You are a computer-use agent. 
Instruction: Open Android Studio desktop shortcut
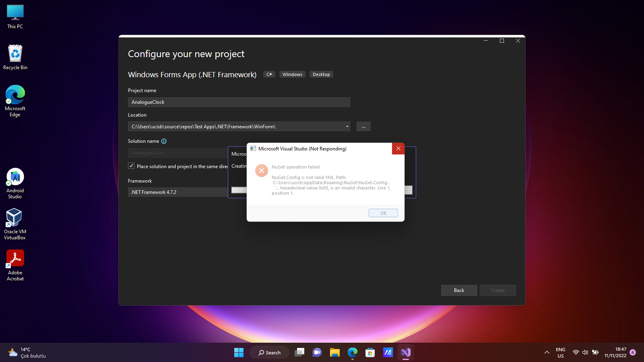pyautogui.click(x=15, y=183)
